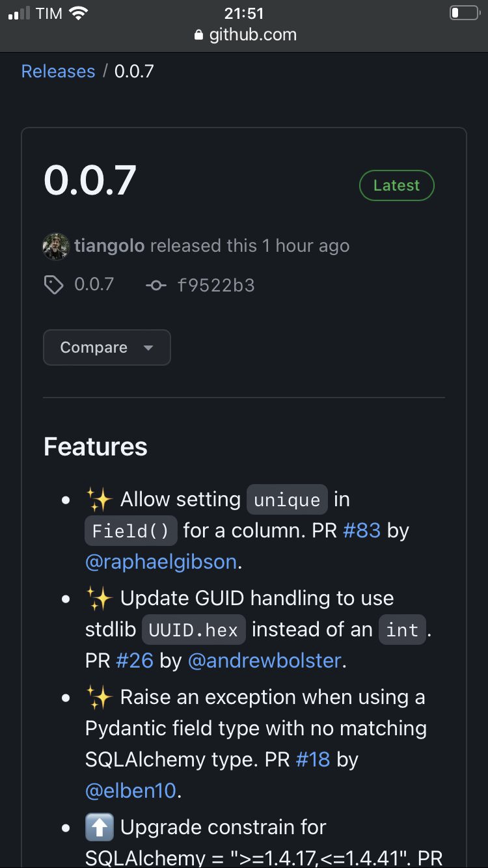The width and height of the screenshot is (488, 868).
Task: Visit @elben10's profile
Action: tap(130, 790)
